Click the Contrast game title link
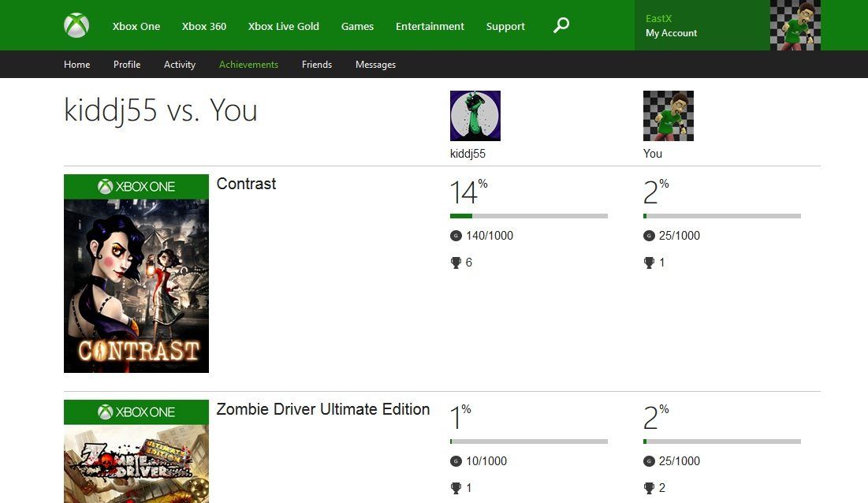The height and width of the screenshot is (503, 868). [x=245, y=184]
